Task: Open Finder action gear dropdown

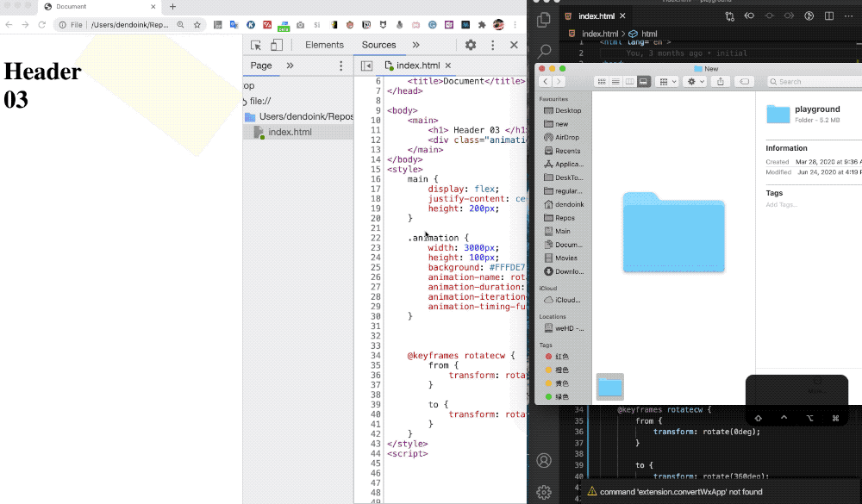Action: (x=695, y=82)
